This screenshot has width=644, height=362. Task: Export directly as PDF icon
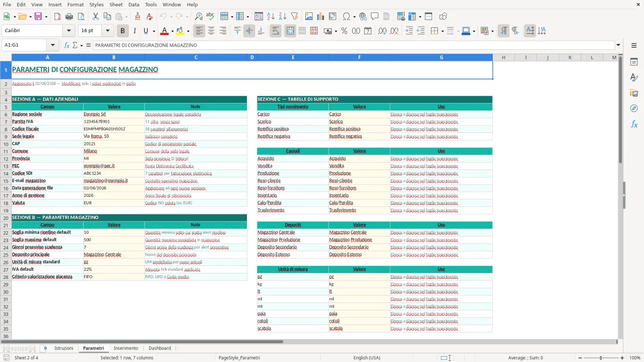click(57, 17)
